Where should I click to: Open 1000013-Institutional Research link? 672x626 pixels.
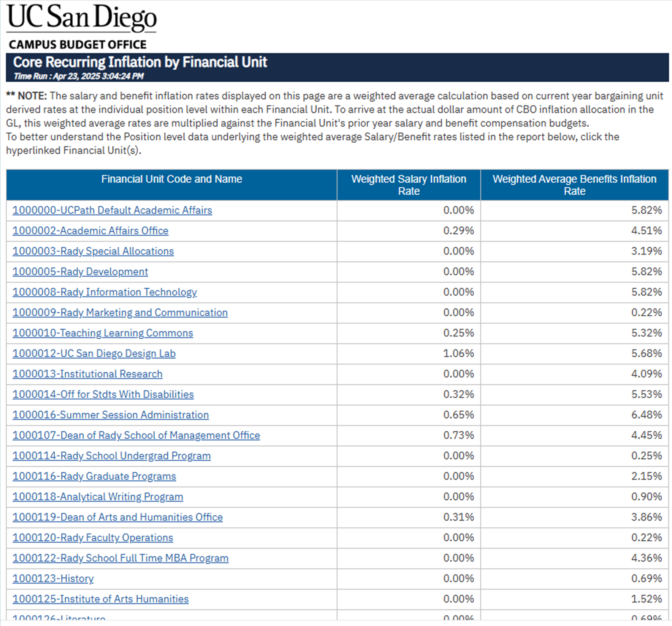pos(88,374)
